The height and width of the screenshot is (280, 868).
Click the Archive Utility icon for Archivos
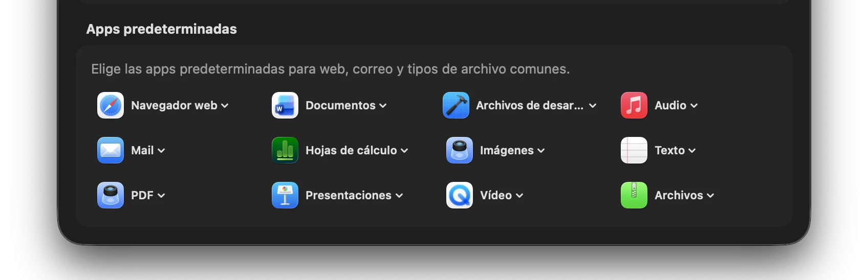(634, 195)
